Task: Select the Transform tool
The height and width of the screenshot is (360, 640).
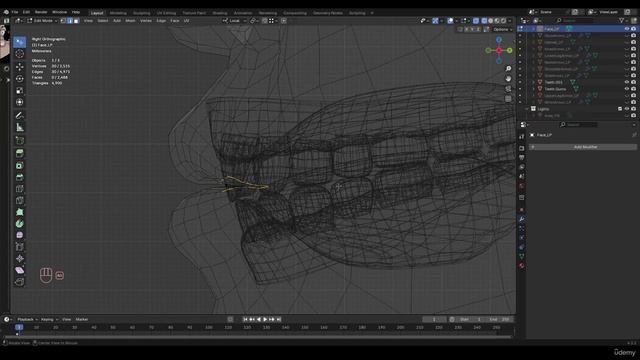Action: click(20, 102)
